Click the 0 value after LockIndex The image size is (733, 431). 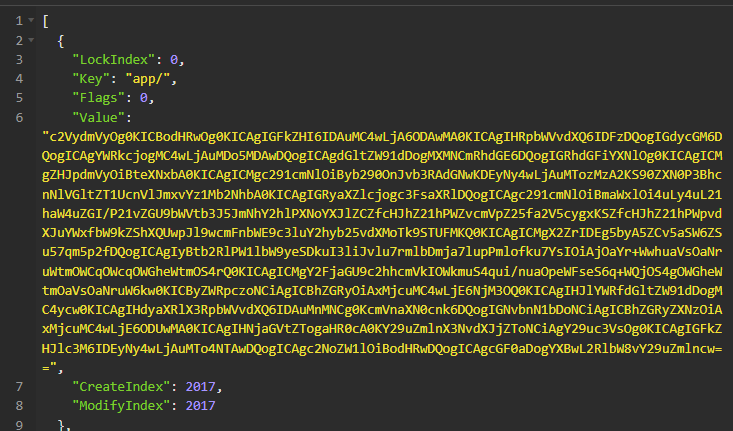tap(174, 59)
